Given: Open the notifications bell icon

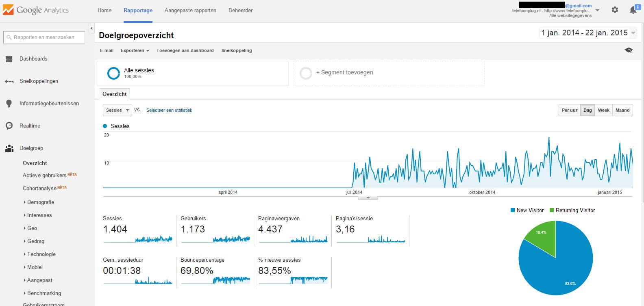Looking at the screenshot, I should click(633, 10).
